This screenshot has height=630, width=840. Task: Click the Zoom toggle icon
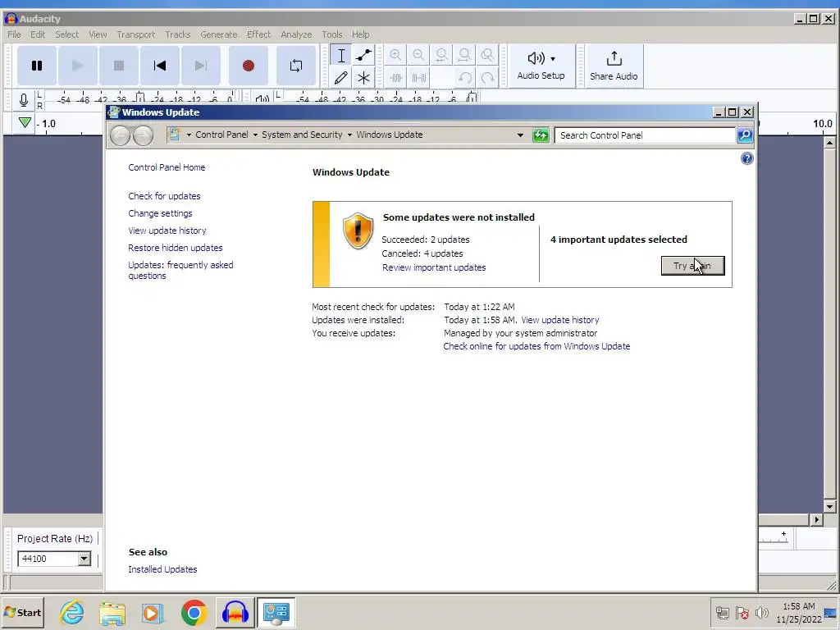click(x=487, y=55)
